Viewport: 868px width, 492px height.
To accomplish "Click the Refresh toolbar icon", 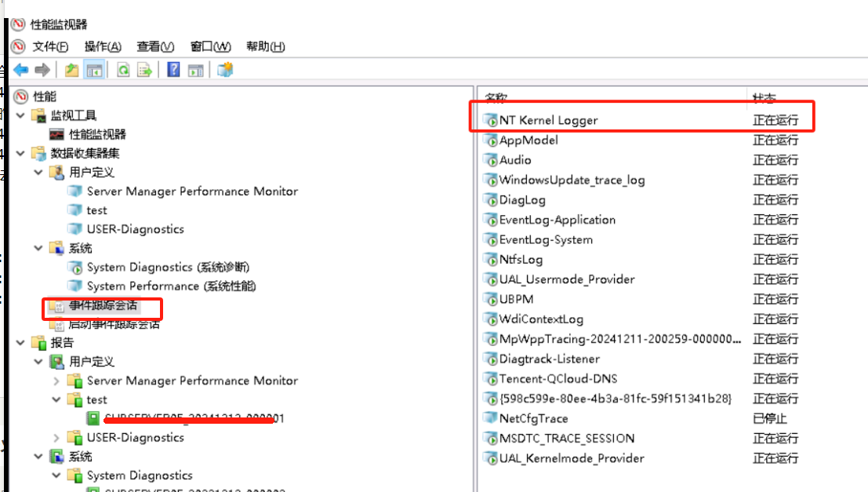I will (123, 71).
